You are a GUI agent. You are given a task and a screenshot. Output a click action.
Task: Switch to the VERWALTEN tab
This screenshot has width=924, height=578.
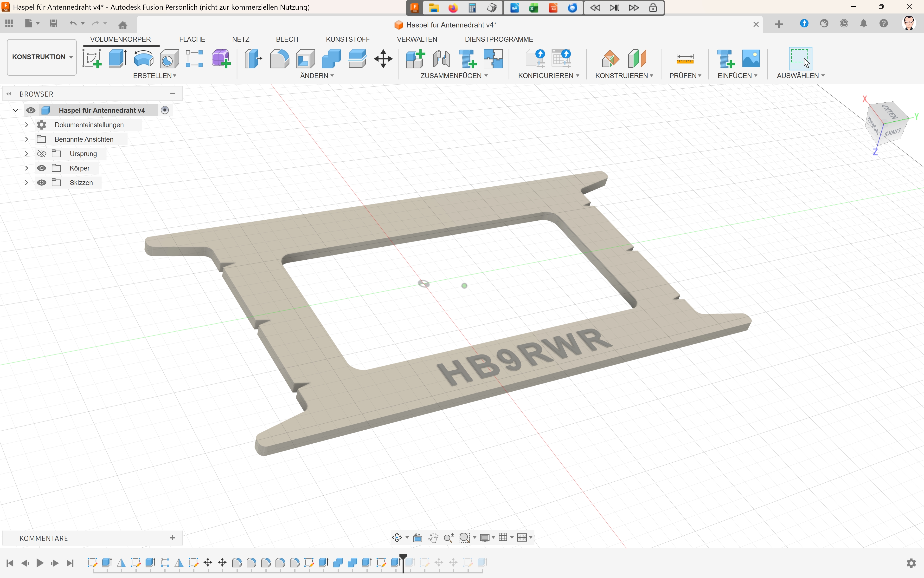(417, 39)
